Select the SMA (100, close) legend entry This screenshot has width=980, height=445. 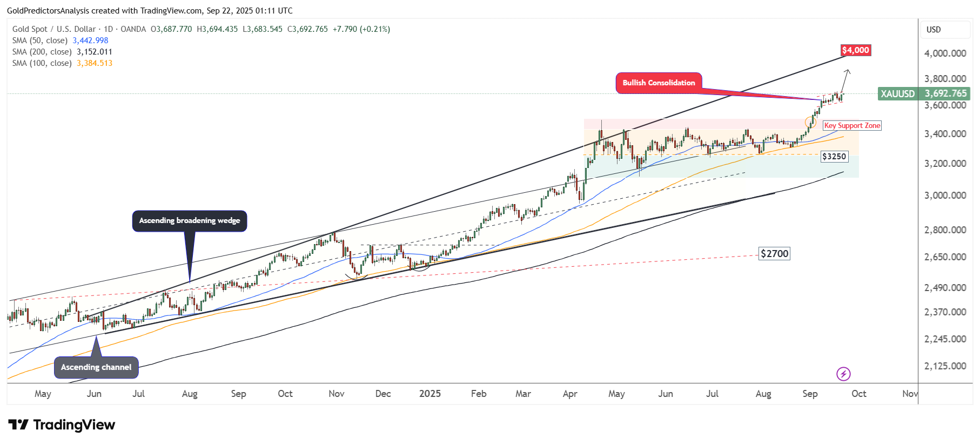click(x=42, y=63)
